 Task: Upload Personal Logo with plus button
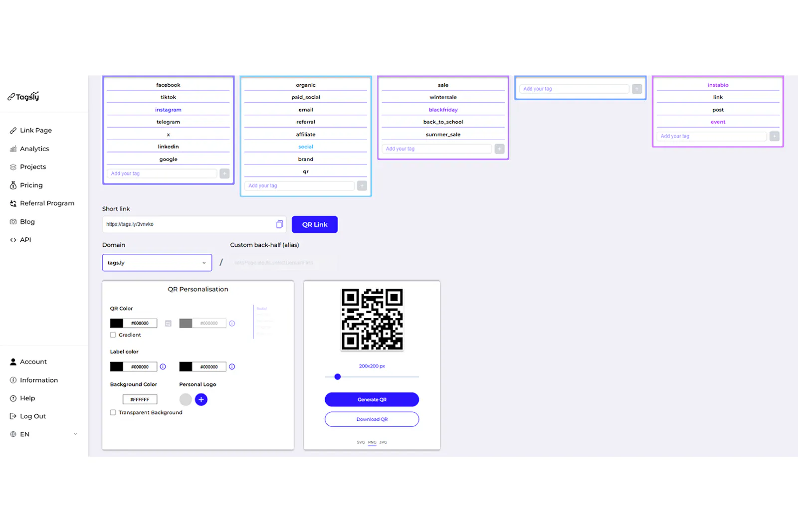(x=201, y=399)
